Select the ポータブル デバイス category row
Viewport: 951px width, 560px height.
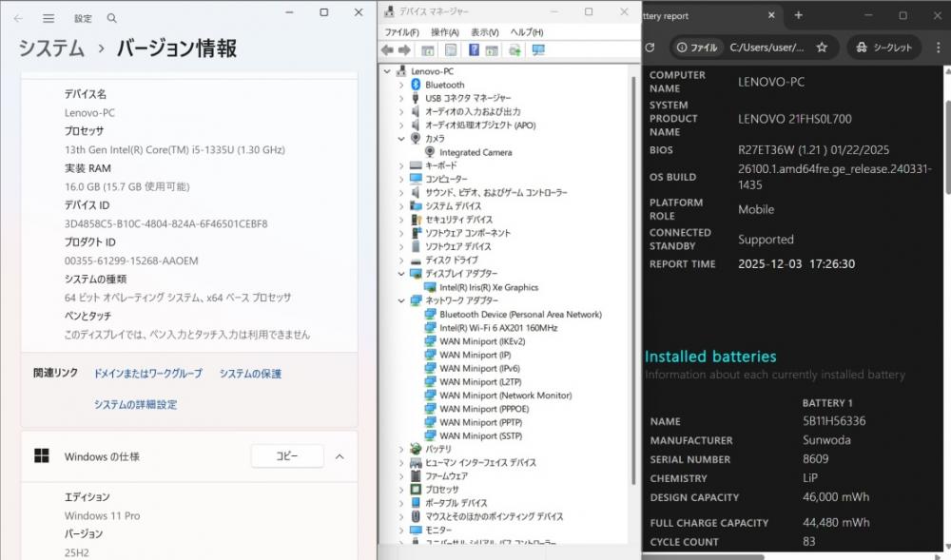click(x=456, y=503)
